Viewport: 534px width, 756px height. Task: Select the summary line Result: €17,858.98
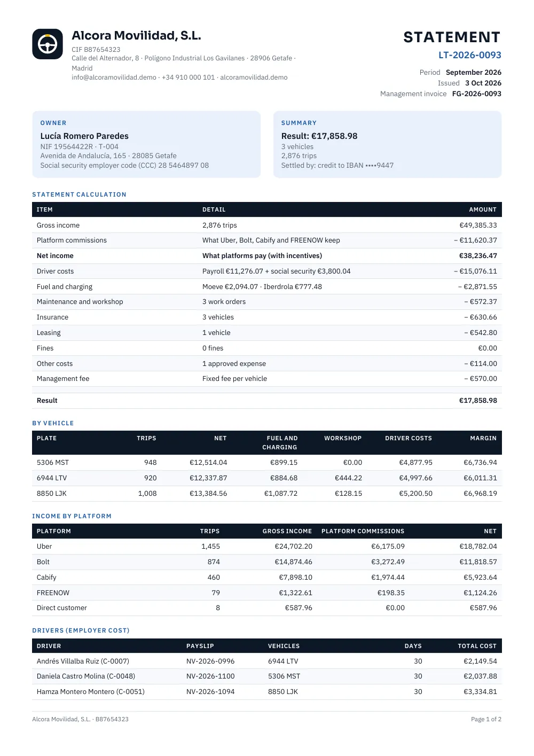click(319, 136)
